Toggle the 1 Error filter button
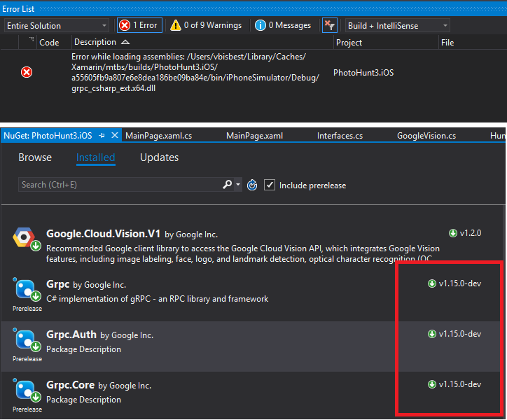507x420 pixels. coord(139,25)
